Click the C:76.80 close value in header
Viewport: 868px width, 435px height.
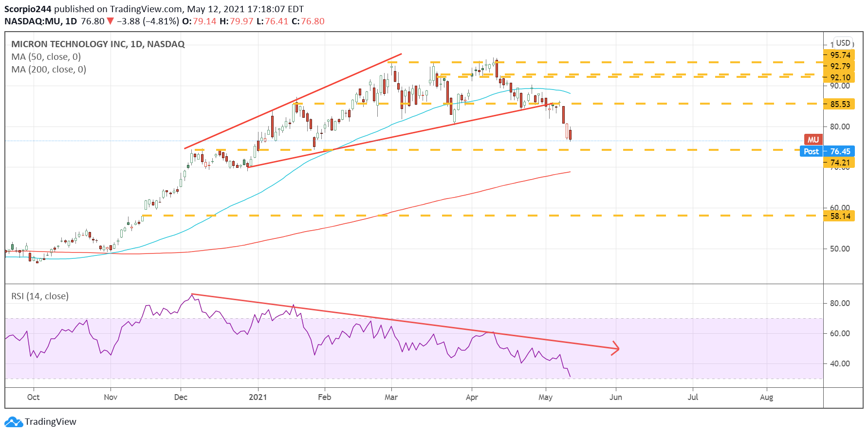click(x=308, y=21)
